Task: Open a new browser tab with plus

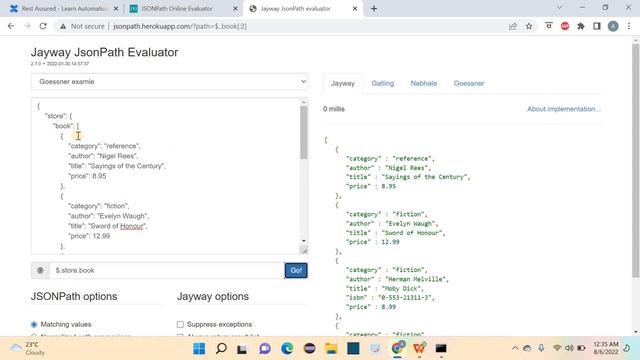Action: [374, 9]
